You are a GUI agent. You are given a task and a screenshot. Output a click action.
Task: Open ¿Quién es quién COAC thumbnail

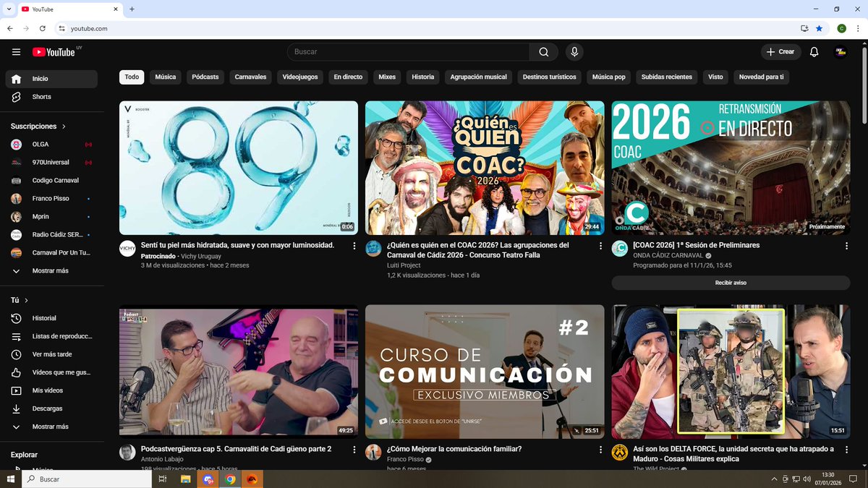point(485,168)
